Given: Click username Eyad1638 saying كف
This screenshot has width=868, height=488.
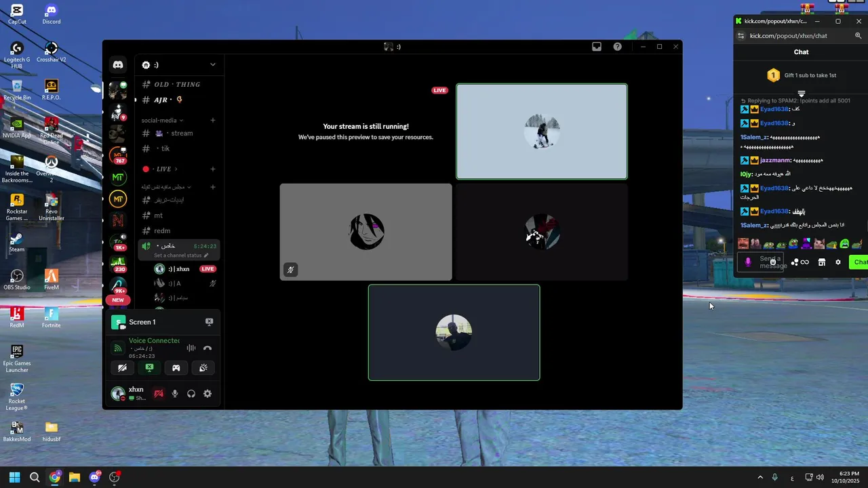Looking at the screenshot, I should (774, 109).
